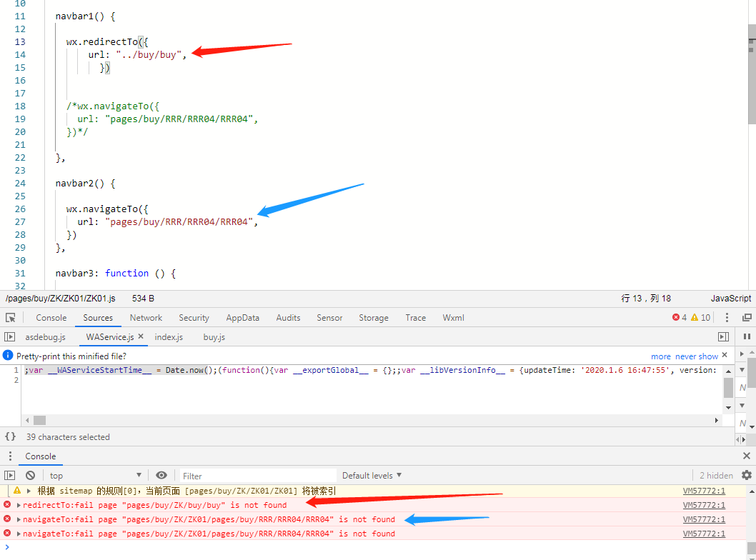This screenshot has height=560, width=756.
Task: Click the pretty-print info icon
Action: coord(8,356)
